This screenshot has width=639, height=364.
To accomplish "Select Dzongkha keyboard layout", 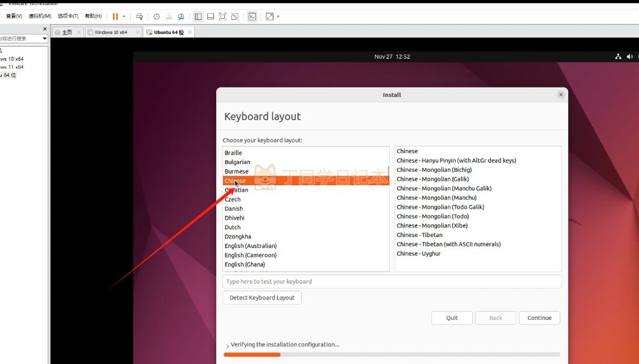I will click(x=305, y=236).
